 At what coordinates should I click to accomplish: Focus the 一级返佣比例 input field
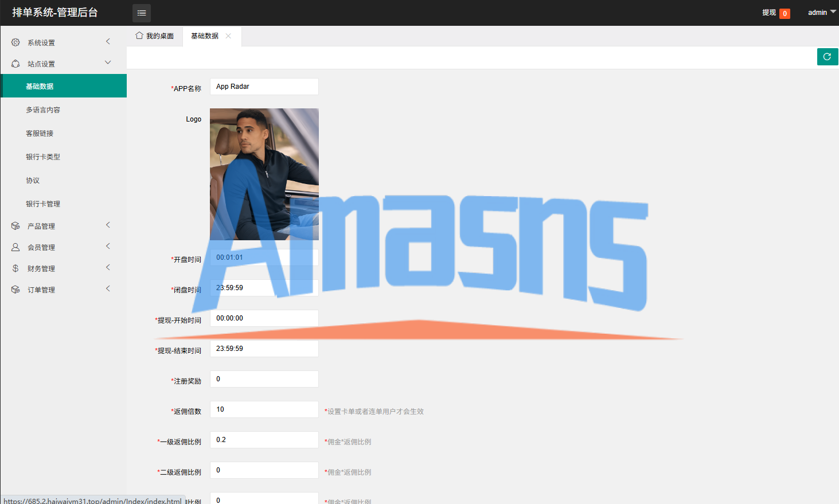point(264,440)
